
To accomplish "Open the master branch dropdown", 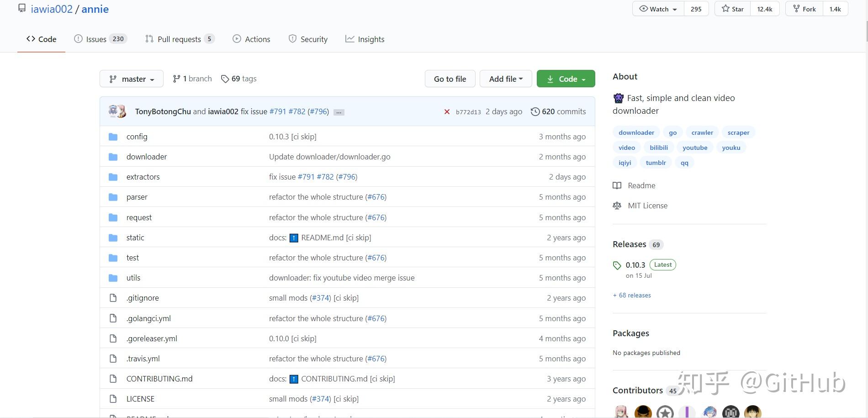I will coord(132,78).
